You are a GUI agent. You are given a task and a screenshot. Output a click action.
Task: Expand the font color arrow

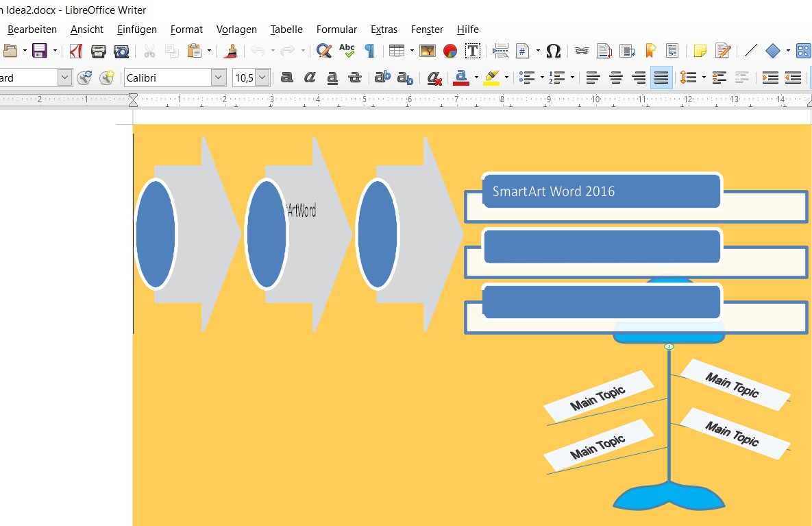476,77
